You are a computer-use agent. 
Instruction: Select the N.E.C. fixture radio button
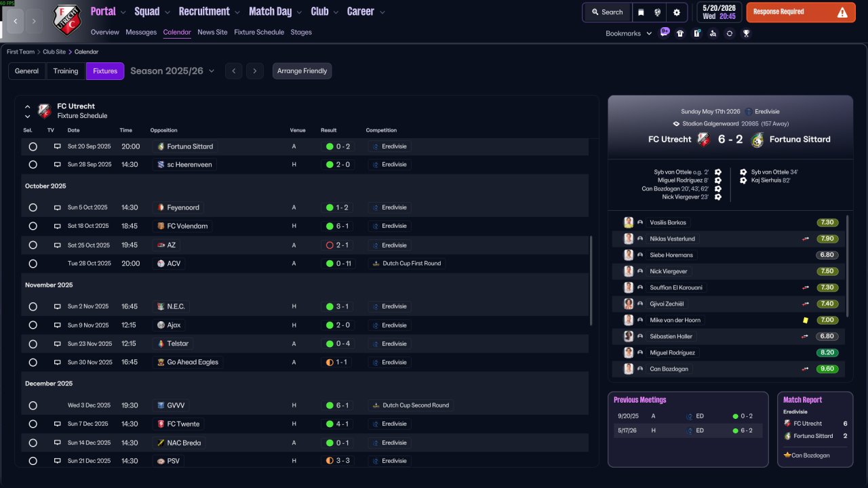click(33, 306)
